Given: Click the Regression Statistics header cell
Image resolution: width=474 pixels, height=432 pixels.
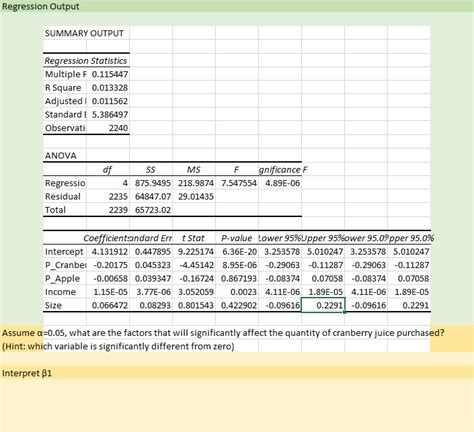Looking at the screenshot, I should click(x=86, y=61).
